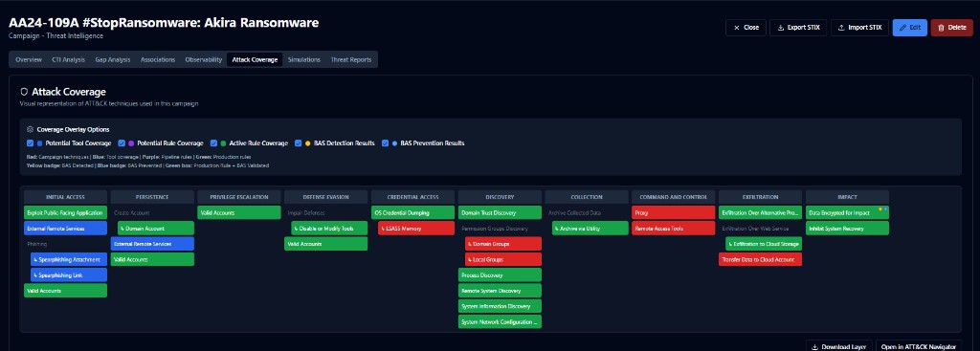Click the Impair Defenses parent technique label
Screen dimensions: 980x351
(x=307, y=213)
